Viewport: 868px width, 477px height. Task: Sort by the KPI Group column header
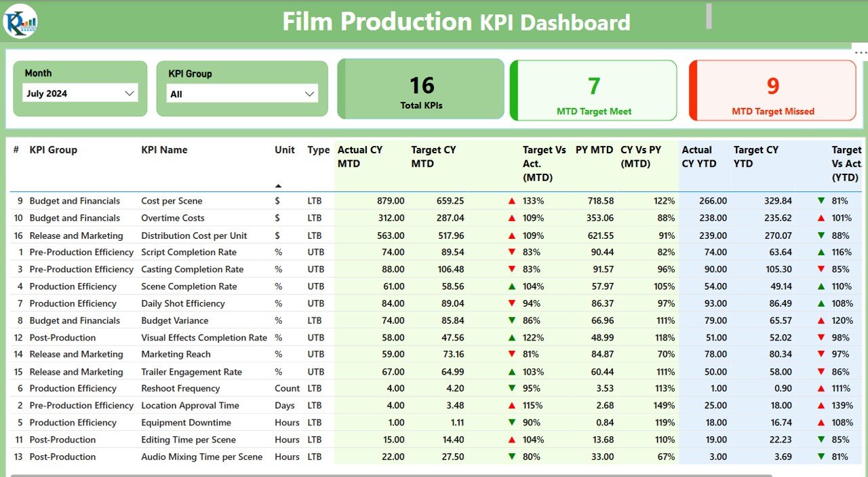[54, 150]
